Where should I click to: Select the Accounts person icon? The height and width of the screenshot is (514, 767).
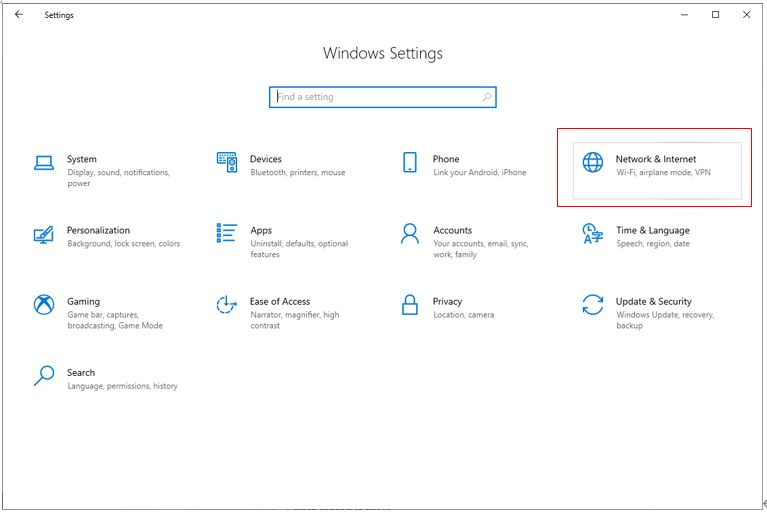coord(409,234)
